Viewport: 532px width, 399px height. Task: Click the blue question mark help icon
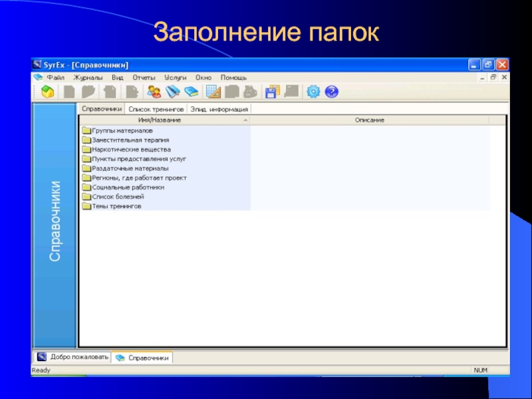[332, 92]
